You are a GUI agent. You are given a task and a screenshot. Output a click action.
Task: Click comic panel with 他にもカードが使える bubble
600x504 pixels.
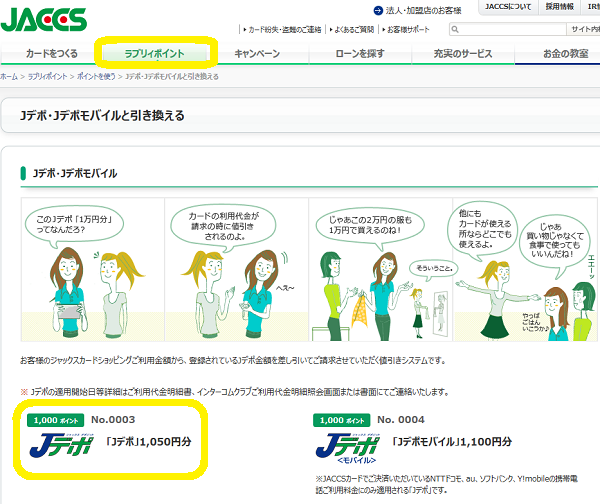pos(525,269)
